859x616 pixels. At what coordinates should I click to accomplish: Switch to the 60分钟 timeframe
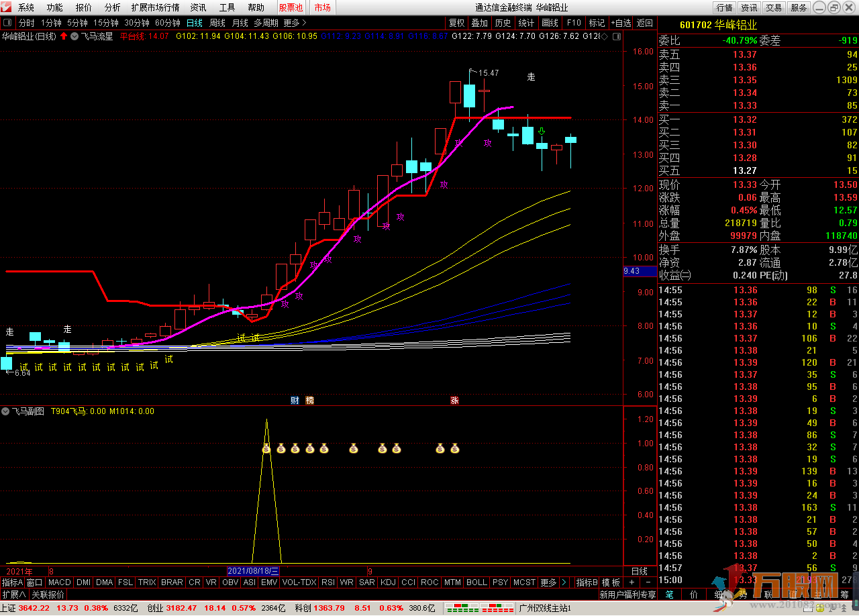tap(168, 23)
